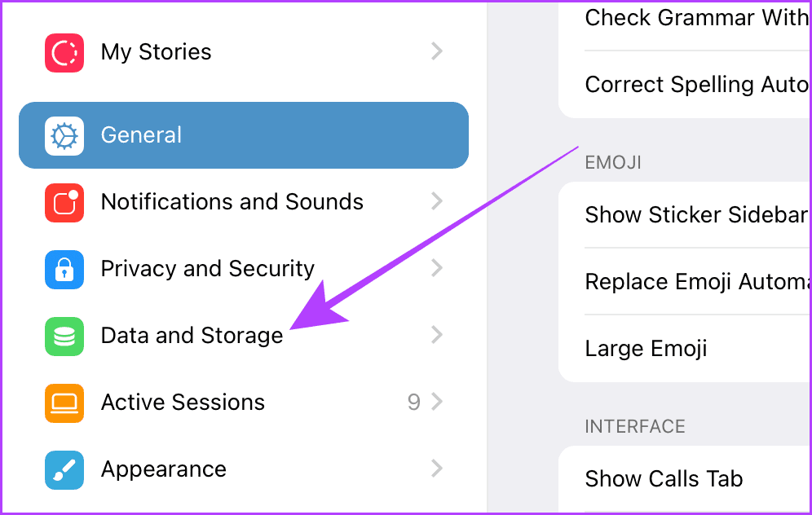The height and width of the screenshot is (515, 812).
Task: Click chevron next to Privacy and Security
Action: pos(437,267)
